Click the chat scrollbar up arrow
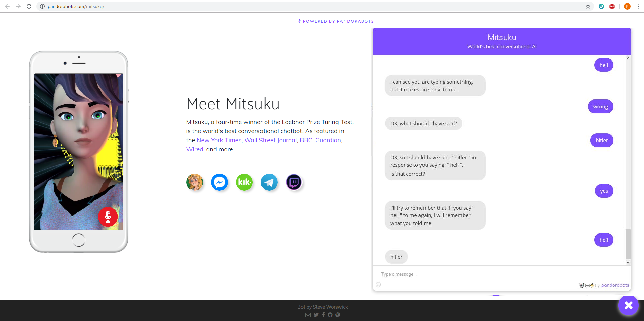Screen dimensions: 644x321 tap(628, 58)
